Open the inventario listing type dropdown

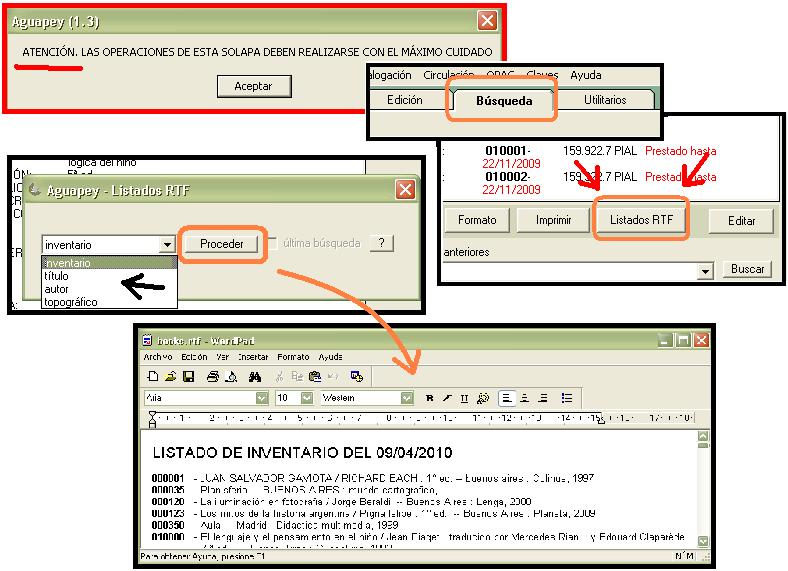point(167,244)
